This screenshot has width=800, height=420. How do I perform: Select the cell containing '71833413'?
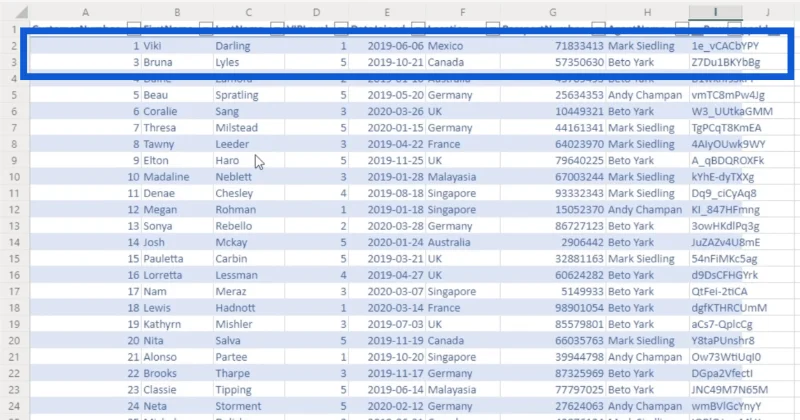coord(553,46)
